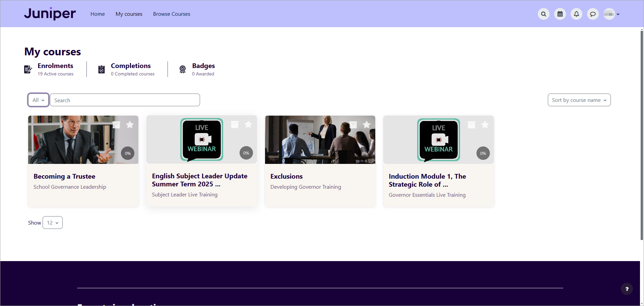
Task: Archive the Exclusions course using its box icon
Action: point(353,124)
